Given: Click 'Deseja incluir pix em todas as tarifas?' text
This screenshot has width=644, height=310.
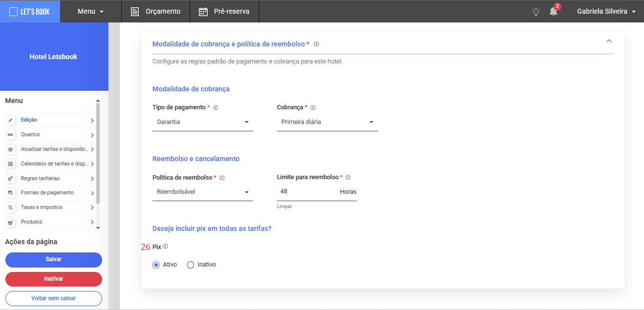Looking at the screenshot, I should pos(212,228).
